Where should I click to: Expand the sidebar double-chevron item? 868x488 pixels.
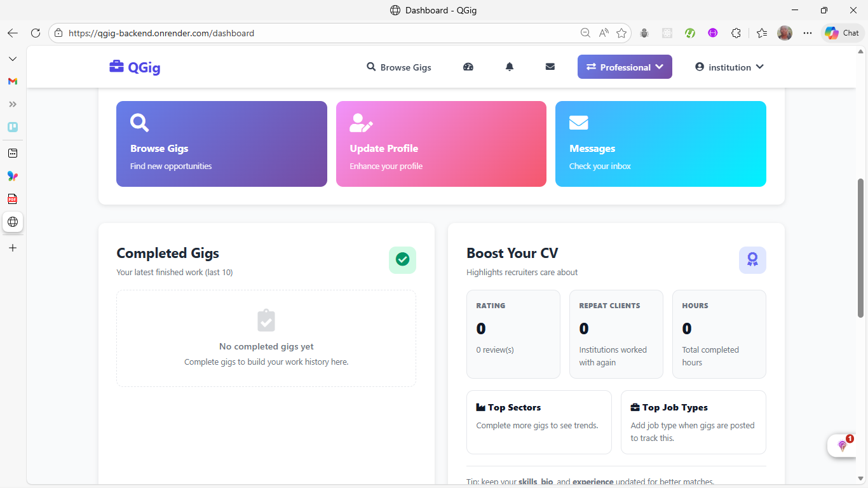pyautogui.click(x=13, y=104)
